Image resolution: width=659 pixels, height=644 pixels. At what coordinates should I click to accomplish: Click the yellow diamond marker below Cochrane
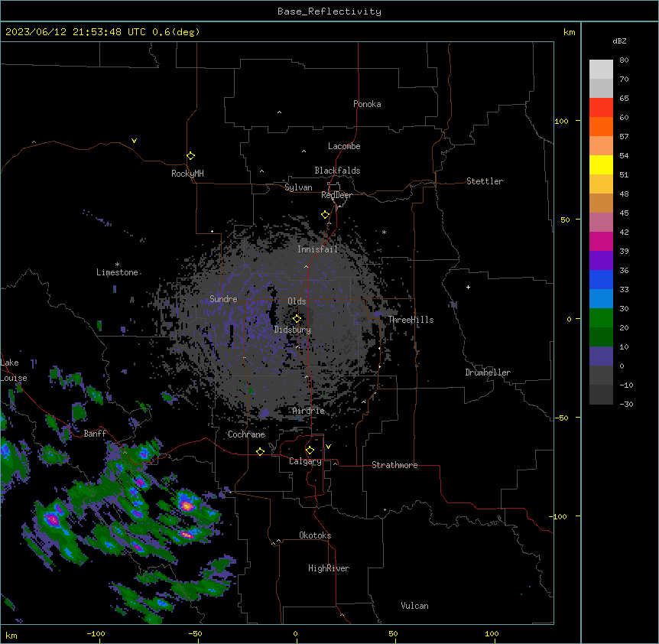point(260,451)
